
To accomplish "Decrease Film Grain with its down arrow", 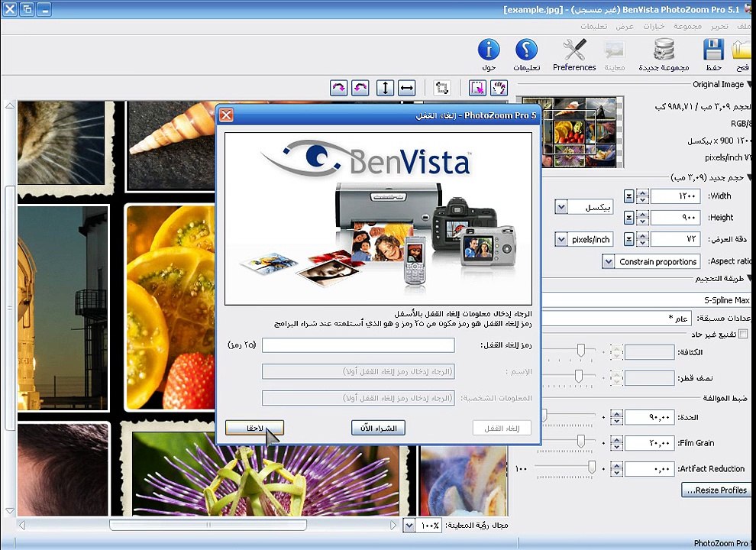I will [617, 446].
